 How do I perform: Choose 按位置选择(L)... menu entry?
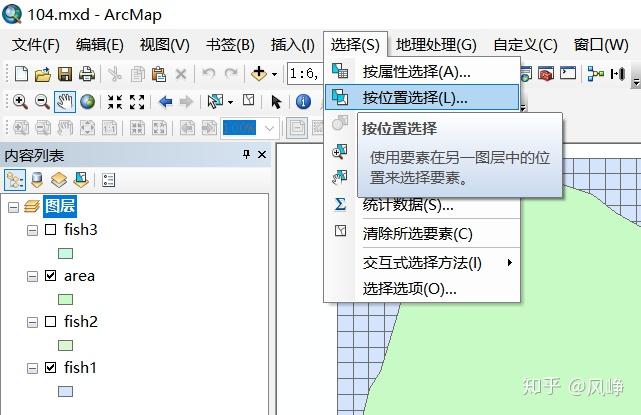click(x=422, y=97)
